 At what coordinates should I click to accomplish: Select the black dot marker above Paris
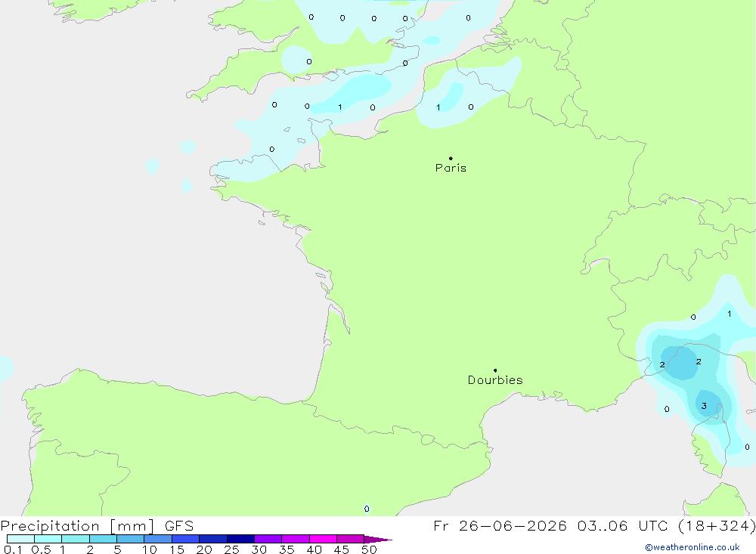pyautogui.click(x=451, y=158)
